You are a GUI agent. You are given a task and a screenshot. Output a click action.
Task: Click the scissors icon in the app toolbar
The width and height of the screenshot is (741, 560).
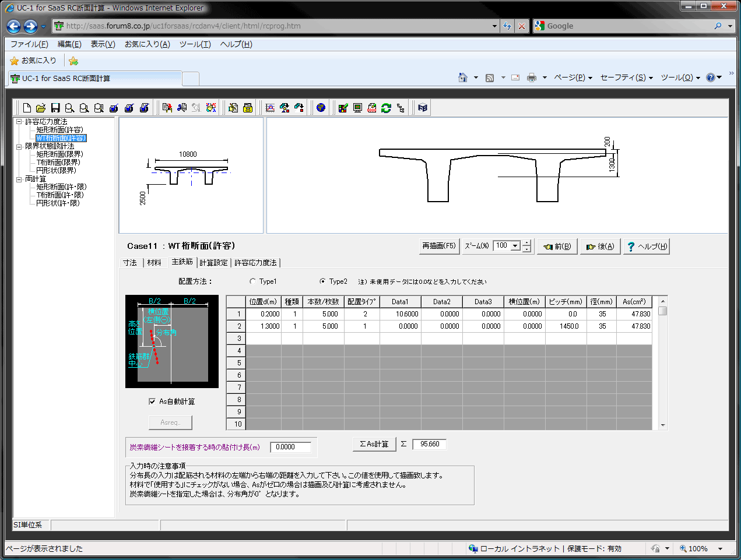pyautogui.click(x=182, y=108)
